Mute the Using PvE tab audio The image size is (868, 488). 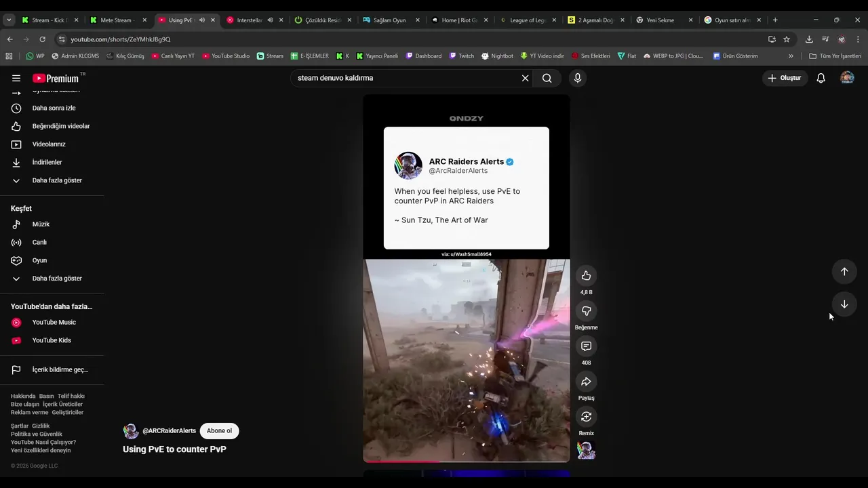[x=201, y=20]
